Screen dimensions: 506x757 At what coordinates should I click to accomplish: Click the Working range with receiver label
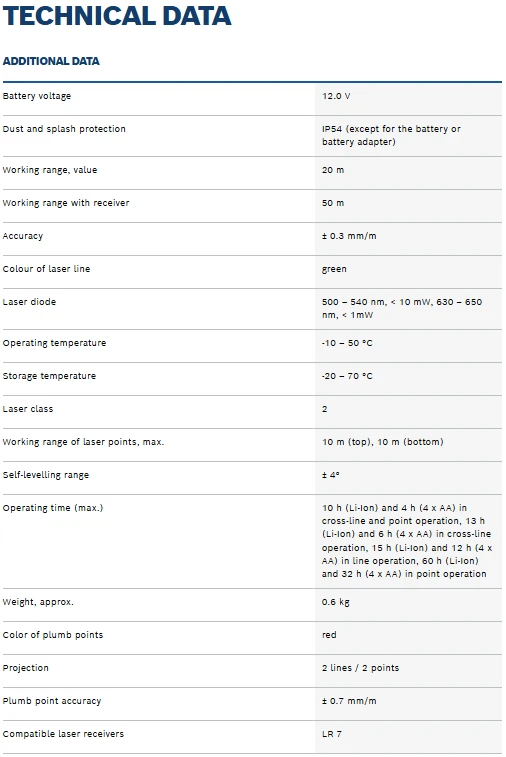[x=66, y=203]
